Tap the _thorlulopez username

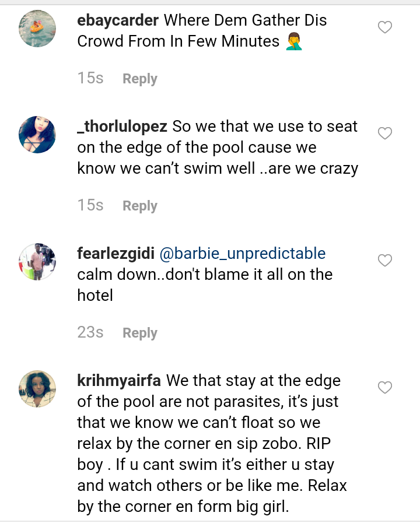point(123,127)
